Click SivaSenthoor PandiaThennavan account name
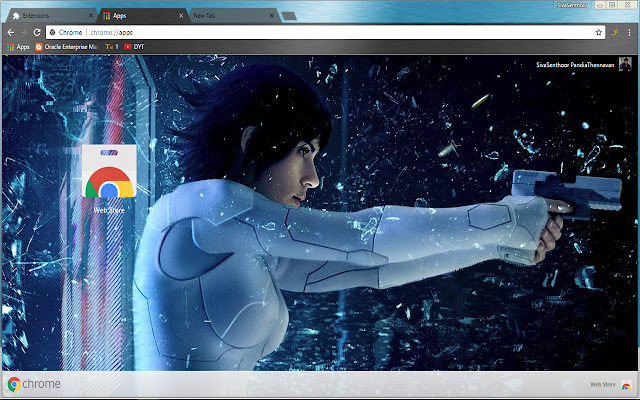 coord(575,65)
